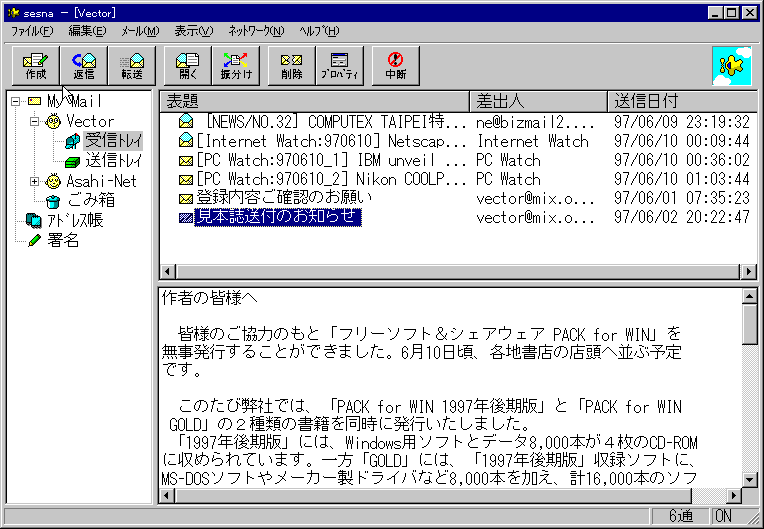
Task: Click preview pane vertical scroll thumb
Action: [x=749, y=323]
